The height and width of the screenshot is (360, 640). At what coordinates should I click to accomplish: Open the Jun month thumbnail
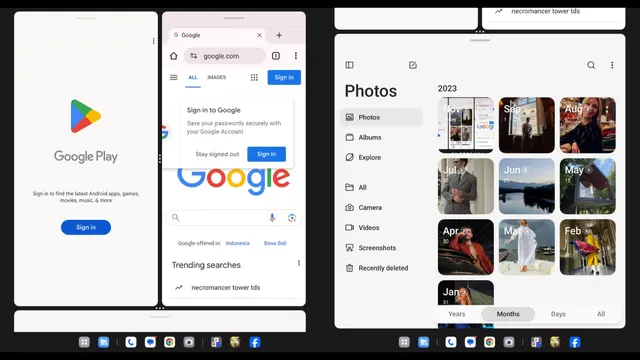tap(527, 186)
